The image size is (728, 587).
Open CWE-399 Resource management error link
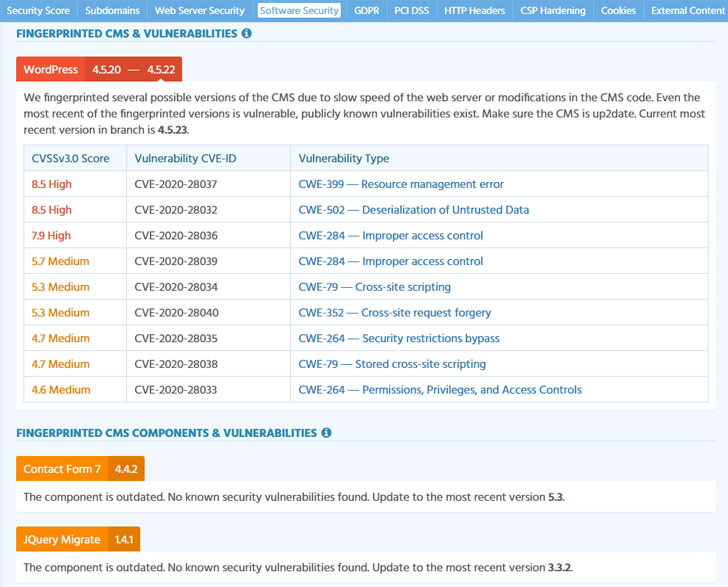point(401,184)
